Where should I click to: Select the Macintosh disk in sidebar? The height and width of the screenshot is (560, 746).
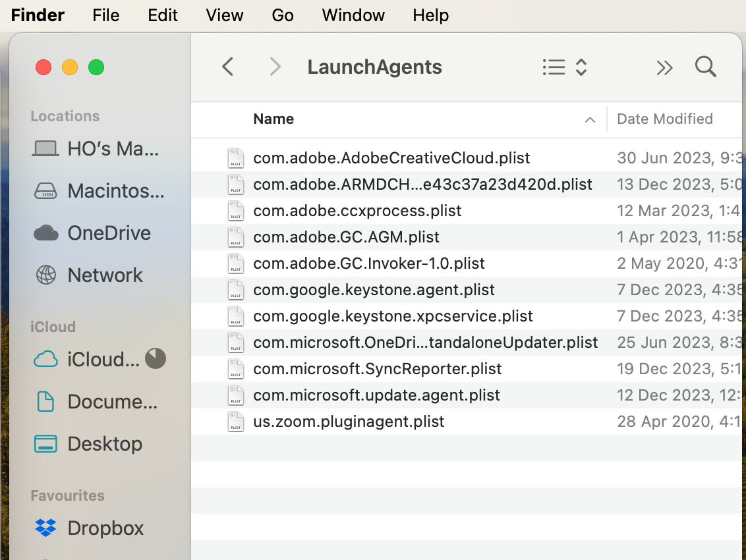115,191
